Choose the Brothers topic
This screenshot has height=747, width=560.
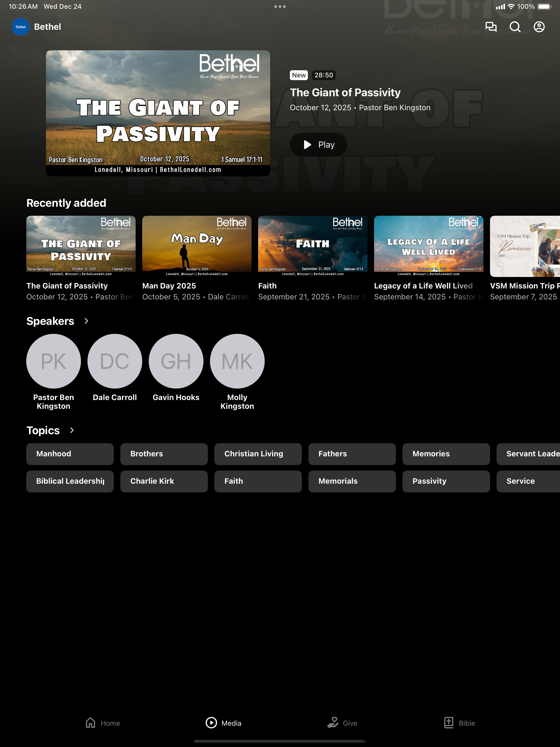coord(164,454)
